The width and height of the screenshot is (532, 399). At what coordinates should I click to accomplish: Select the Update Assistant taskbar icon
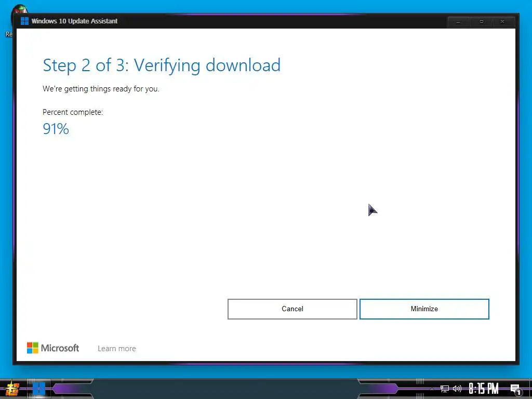(x=38, y=389)
